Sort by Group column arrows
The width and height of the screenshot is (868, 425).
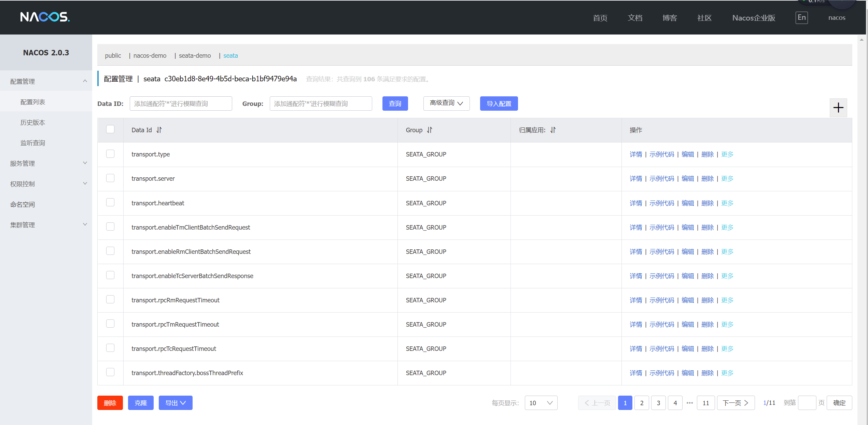click(430, 130)
